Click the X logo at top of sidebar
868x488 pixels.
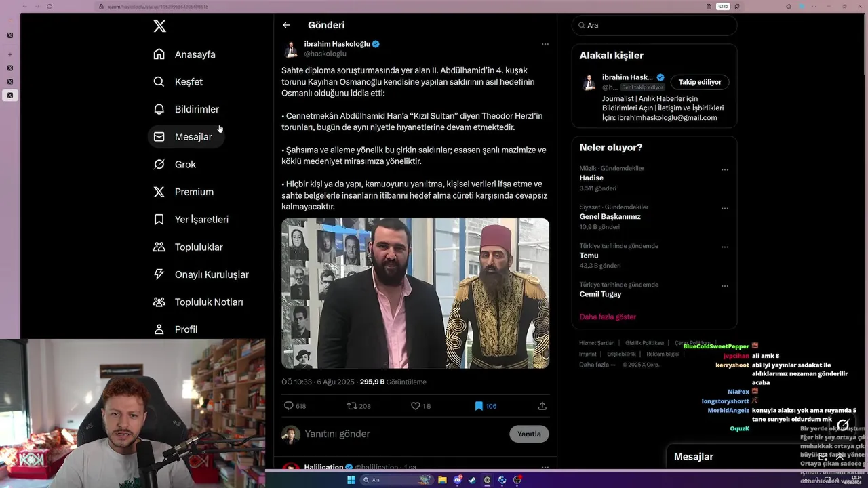[159, 26]
